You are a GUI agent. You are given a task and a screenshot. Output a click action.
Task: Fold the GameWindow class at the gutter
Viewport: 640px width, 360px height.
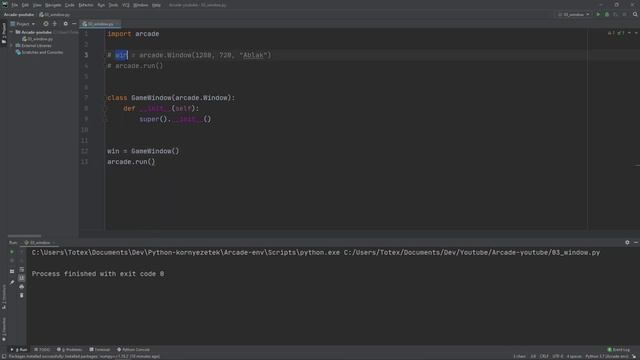coord(105,98)
